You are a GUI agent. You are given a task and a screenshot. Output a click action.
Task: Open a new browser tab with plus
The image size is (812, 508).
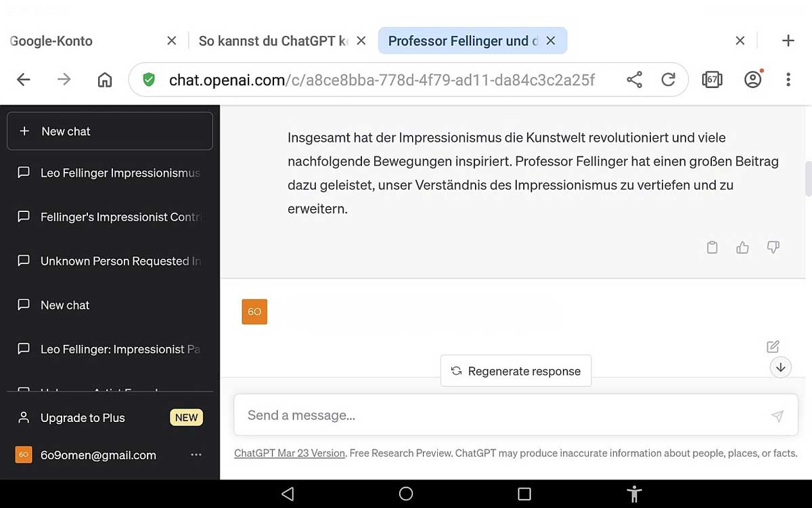[788, 41]
